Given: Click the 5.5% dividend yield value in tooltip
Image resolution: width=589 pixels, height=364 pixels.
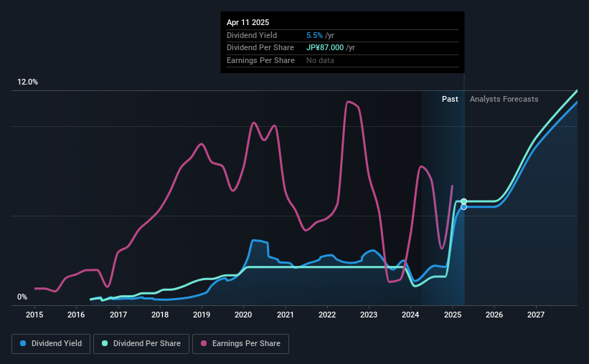Looking at the screenshot, I should 314,35.
